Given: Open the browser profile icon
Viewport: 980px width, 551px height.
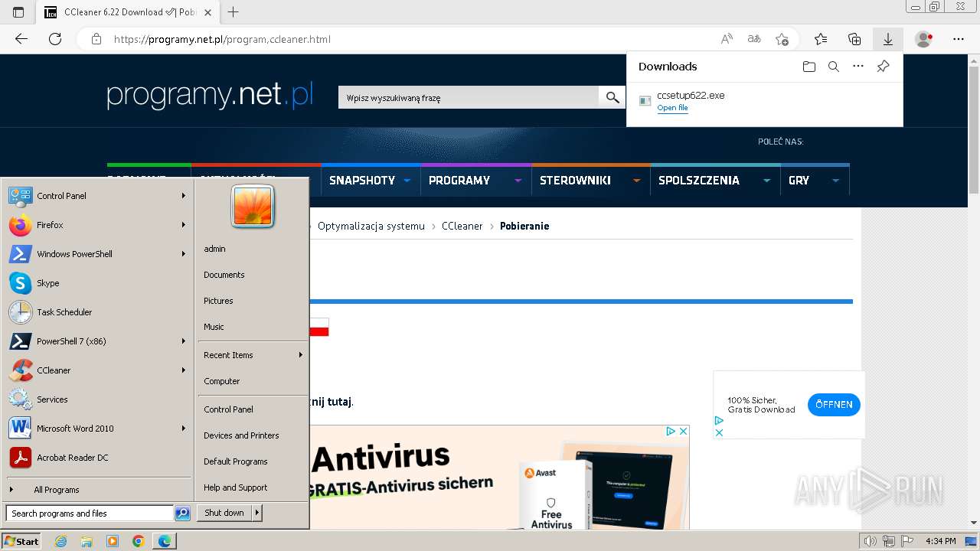Looking at the screenshot, I should point(924,39).
